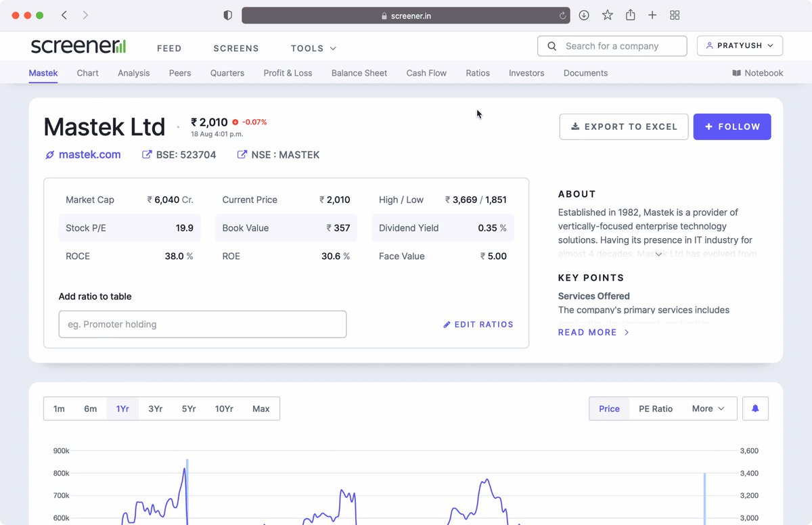The width and height of the screenshot is (812, 525).
Task: Open the More chart options dropdown
Action: (708, 409)
